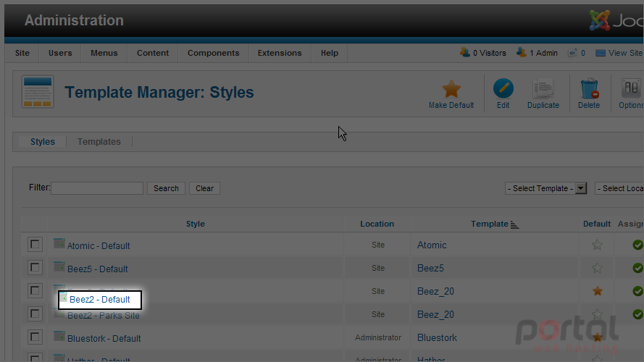Check the Beez5 - Default checkbox

pyautogui.click(x=35, y=268)
